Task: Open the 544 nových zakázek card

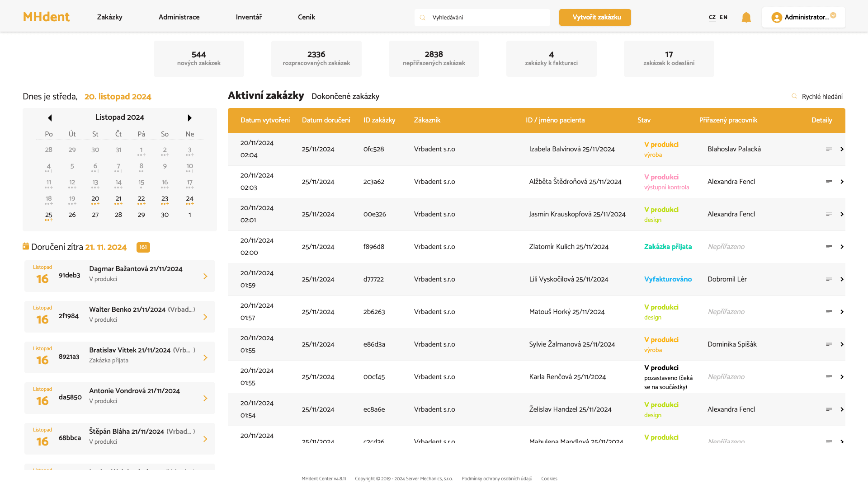Action: pos(198,58)
